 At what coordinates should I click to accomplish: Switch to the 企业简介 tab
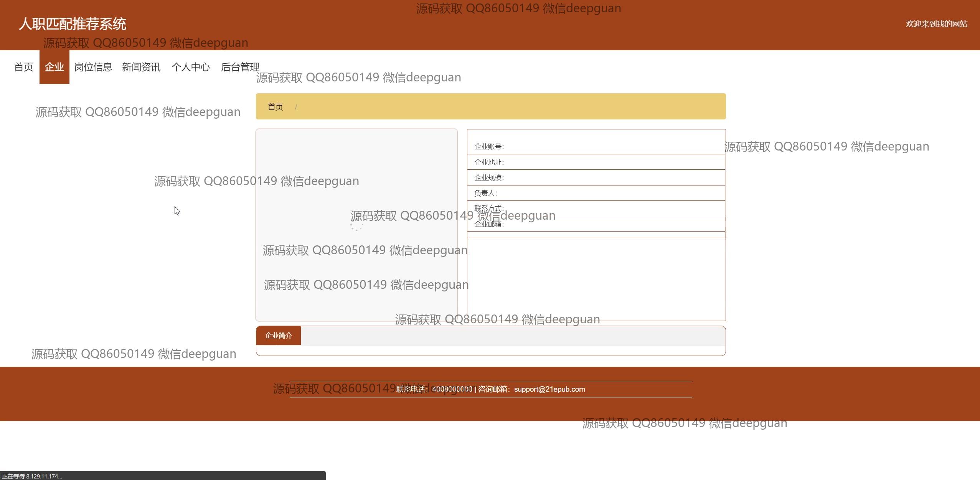click(278, 336)
